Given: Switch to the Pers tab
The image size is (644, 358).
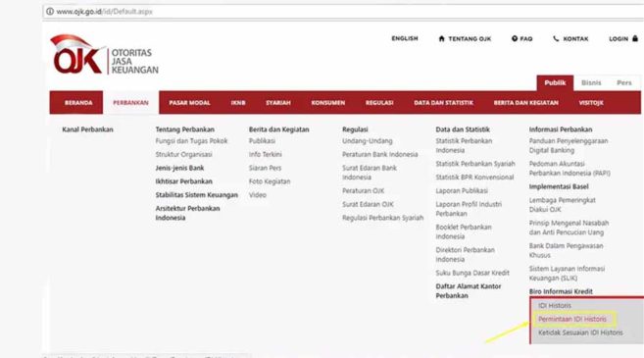Looking at the screenshot, I should coord(623,82).
